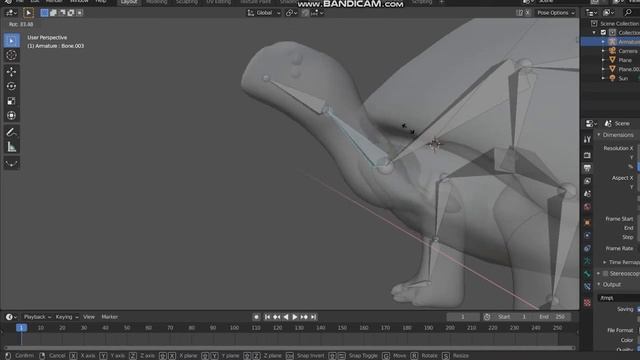Click the Pose Mode icon in viewport header

click(28, 13)
